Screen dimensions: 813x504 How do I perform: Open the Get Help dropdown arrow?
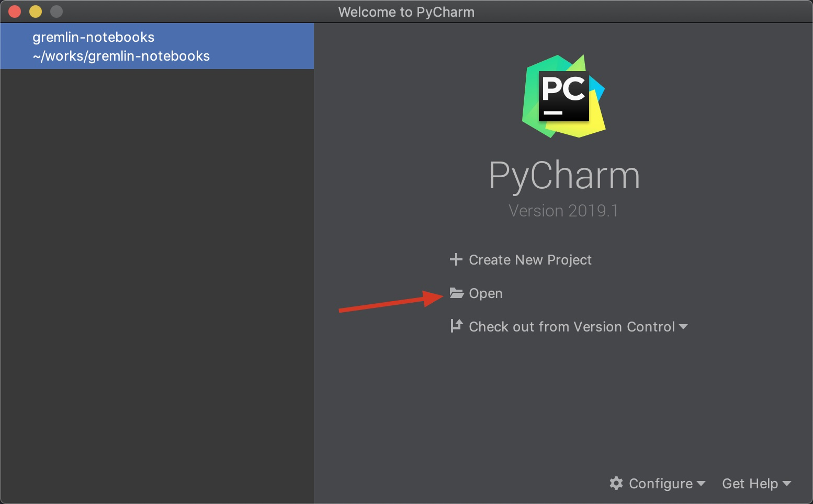point(787,484)
